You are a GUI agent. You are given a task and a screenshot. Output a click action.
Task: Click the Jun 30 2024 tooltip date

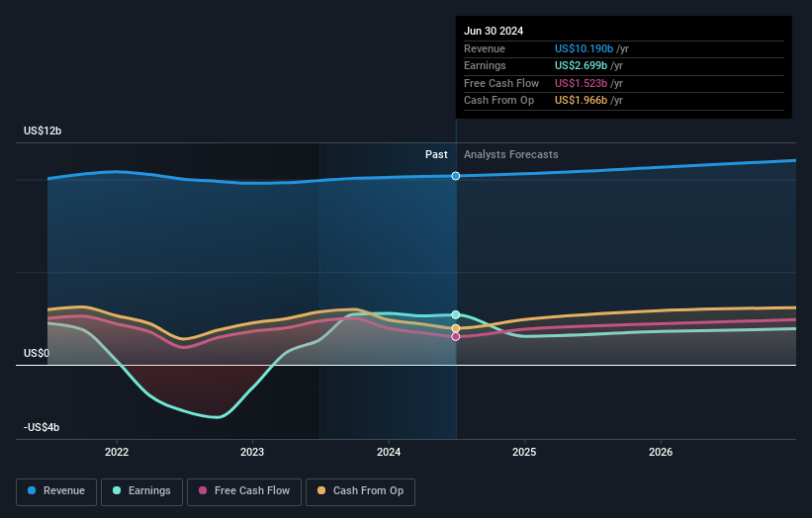494,31
